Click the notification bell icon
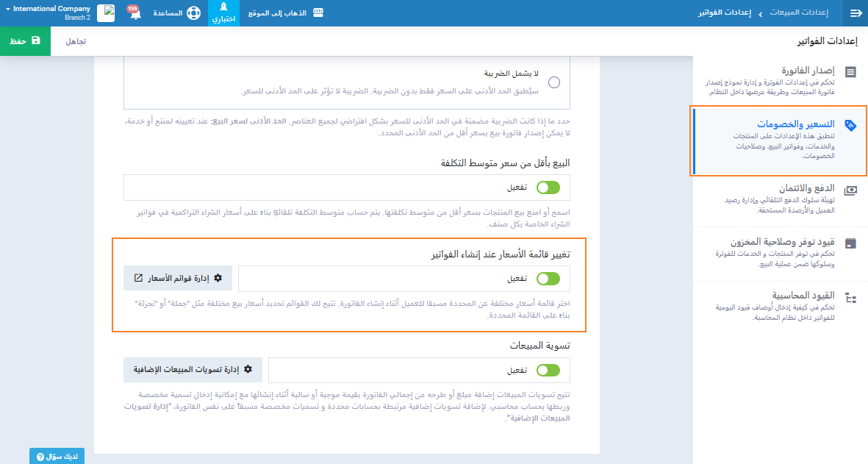The height and width of the screenshot is (464, 868). pyautogui.click(x=134, y=14)
